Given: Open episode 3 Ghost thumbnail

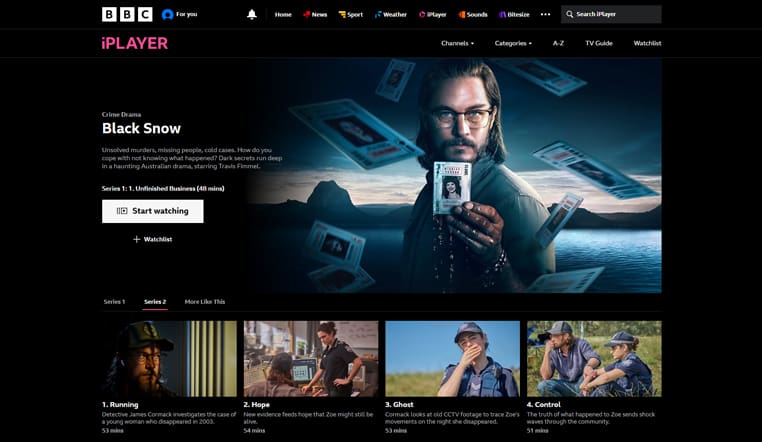Looking at the screenshot, I should pyautogui.click(x=452, y=358).
